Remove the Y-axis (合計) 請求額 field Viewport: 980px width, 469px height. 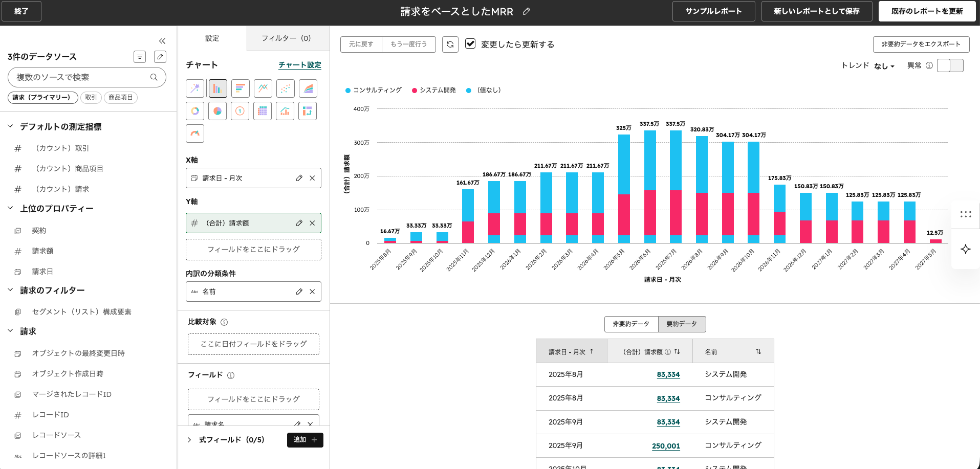coord(312,223)
